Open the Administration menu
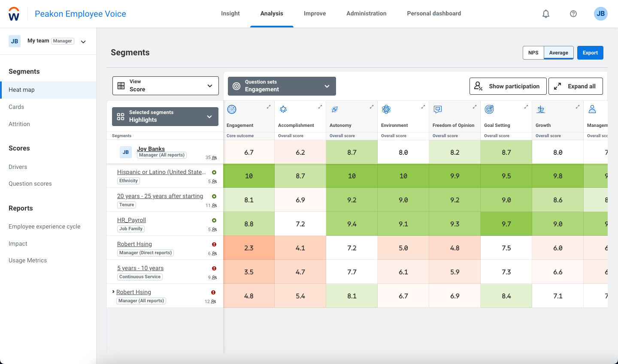 [x=366, y=13]
